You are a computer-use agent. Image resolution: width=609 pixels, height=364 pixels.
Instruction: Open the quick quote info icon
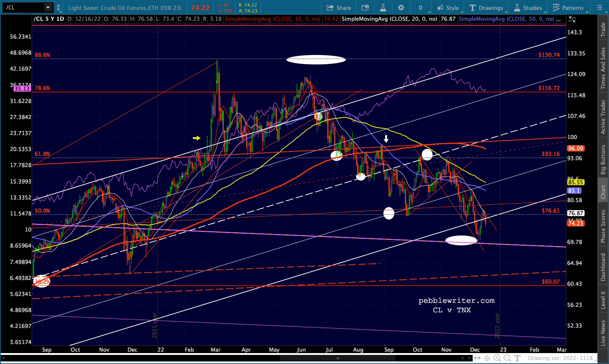365,8
